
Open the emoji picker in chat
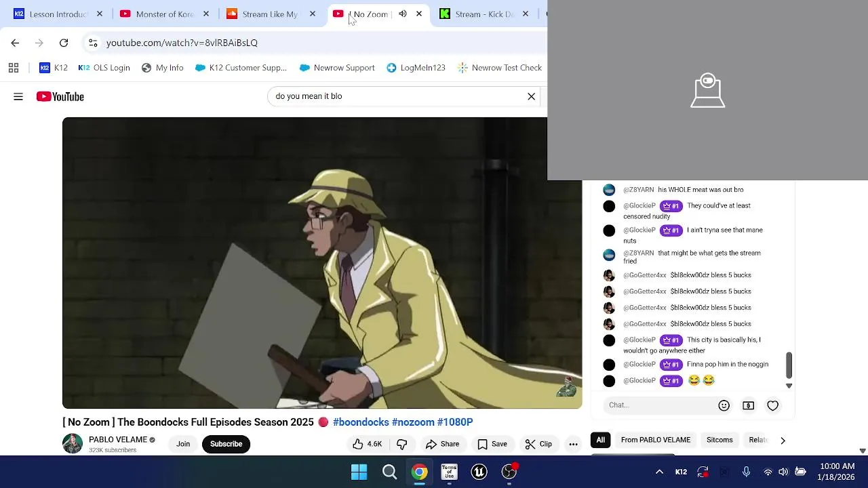724,405
